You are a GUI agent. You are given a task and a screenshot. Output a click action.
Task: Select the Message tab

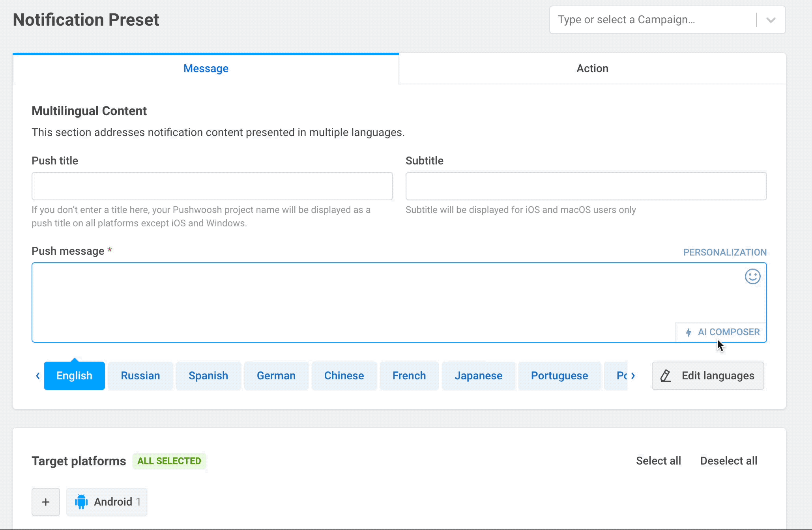click(x=206, y=69)
